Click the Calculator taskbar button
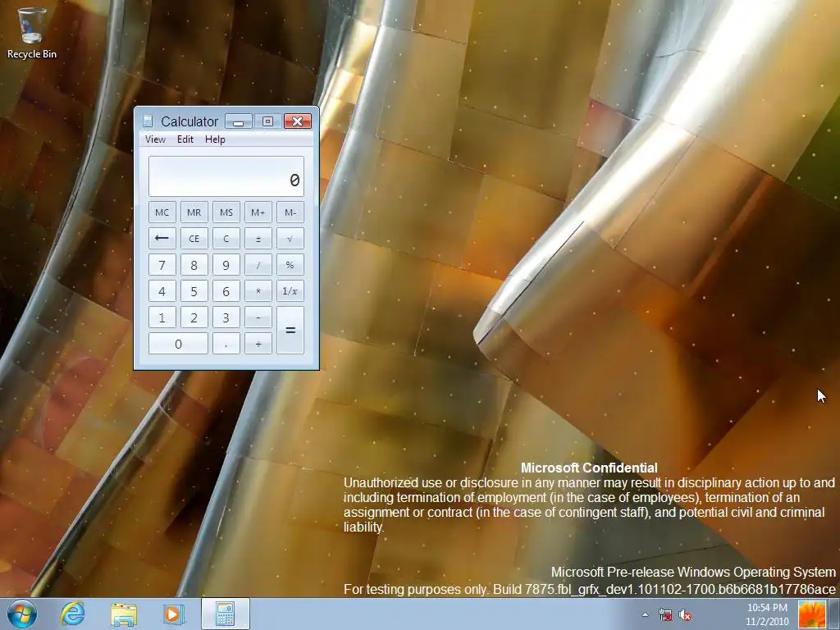Screen dimensions: 840x630 coord(226,614)
